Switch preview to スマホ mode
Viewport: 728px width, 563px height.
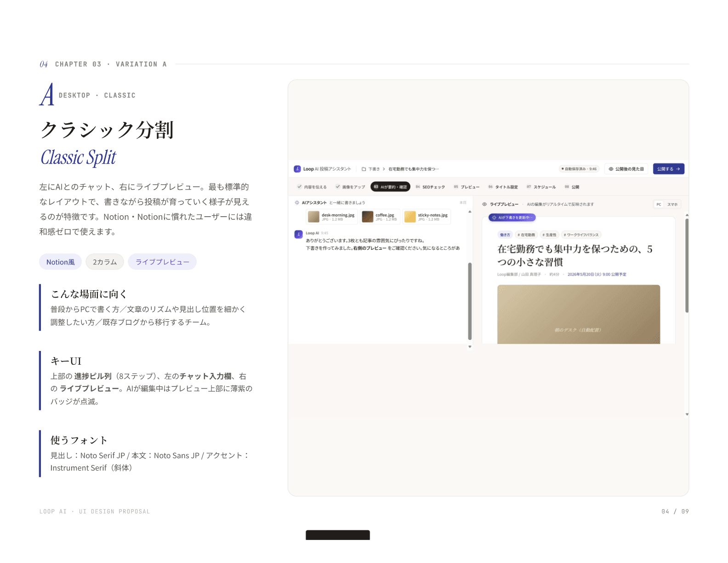(672, 204)
